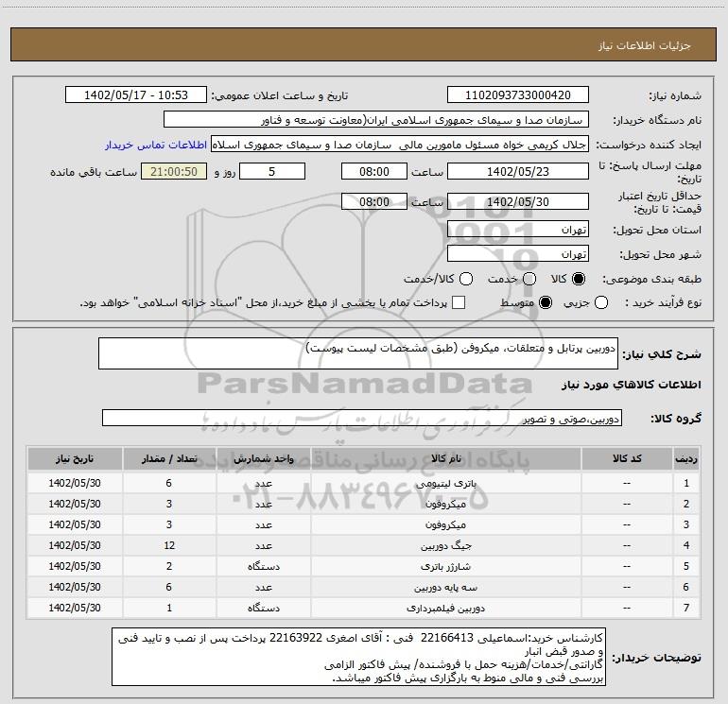This screenshot has height=704, width=728.
Task: Click quantity 1 in دوربین فیلمبرداری row
Action: (169, 608)
